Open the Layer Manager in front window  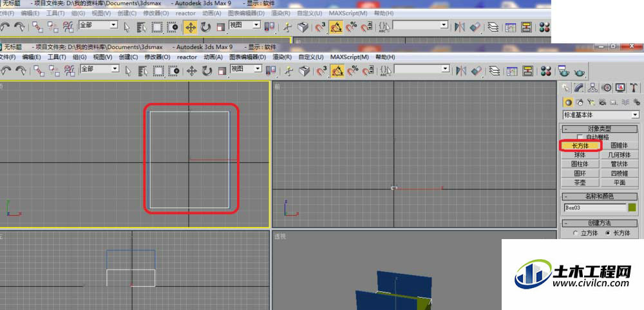495,71
